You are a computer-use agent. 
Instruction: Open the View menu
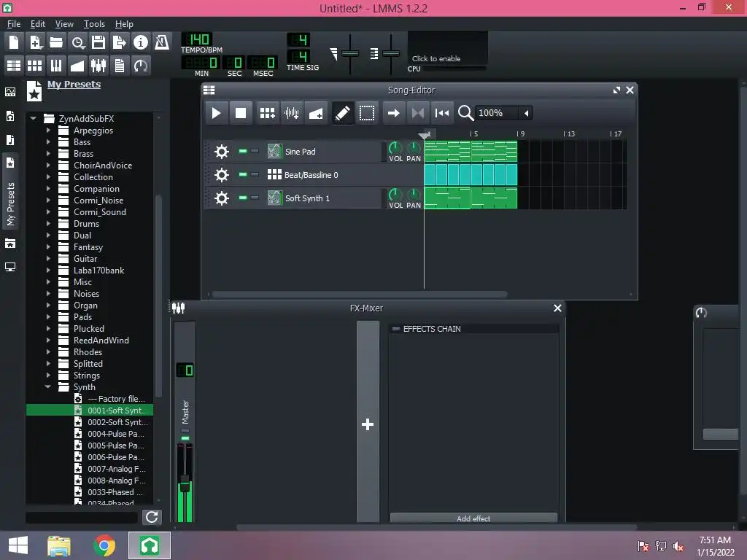pyautogui.click(x=64, y=24)
